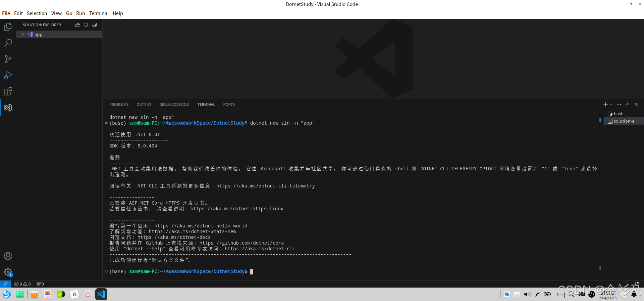Open the github.com/dotnet/core link
The width and height of the screenshot is (644, 301).
pos(241,243)
